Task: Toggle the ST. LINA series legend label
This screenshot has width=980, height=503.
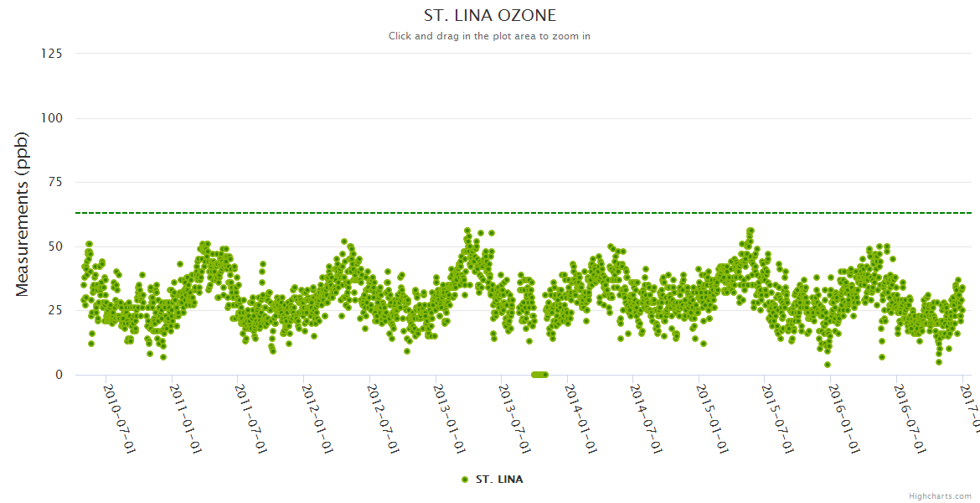Action: coord(499,480)
